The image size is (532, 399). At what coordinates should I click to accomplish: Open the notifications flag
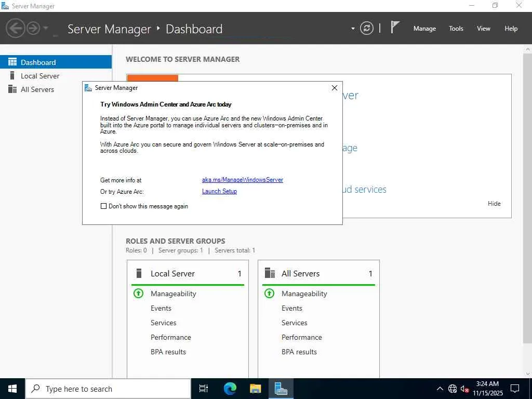[395, 27]
